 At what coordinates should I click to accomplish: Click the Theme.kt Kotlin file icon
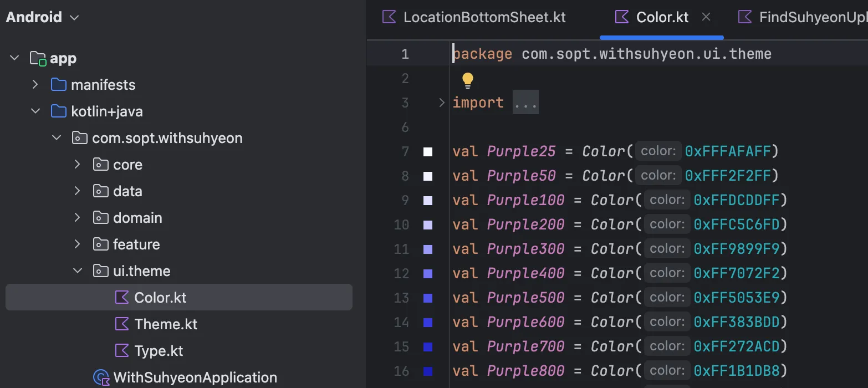[122, 324]
